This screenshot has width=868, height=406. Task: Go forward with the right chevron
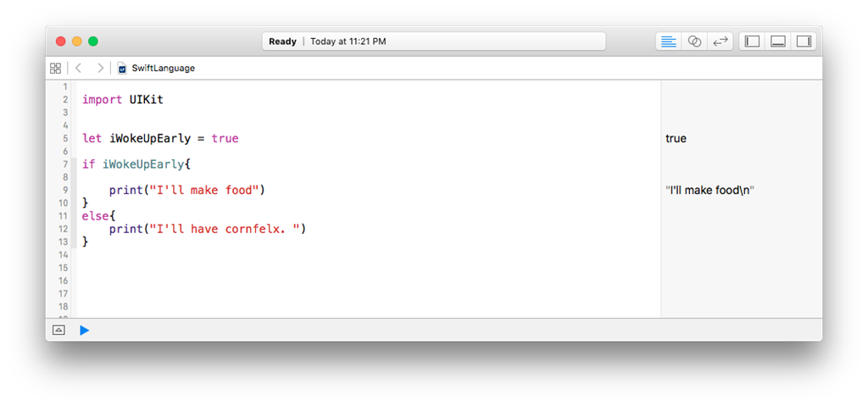coord(101,68)
